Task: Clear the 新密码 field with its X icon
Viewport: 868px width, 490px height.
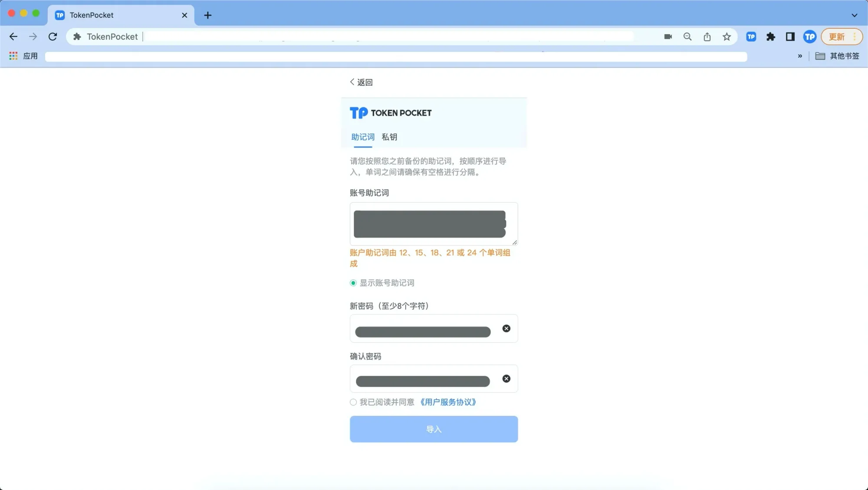Action: click(x=506, y=329)
